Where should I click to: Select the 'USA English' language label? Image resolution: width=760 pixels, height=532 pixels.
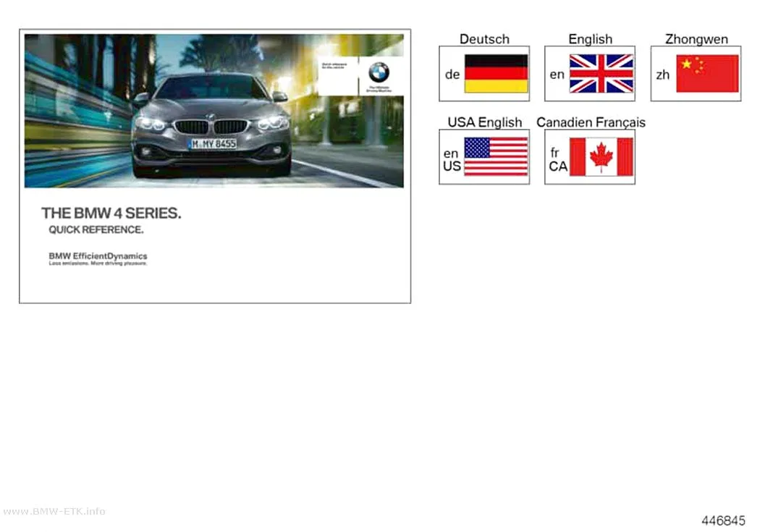[485, 122]
